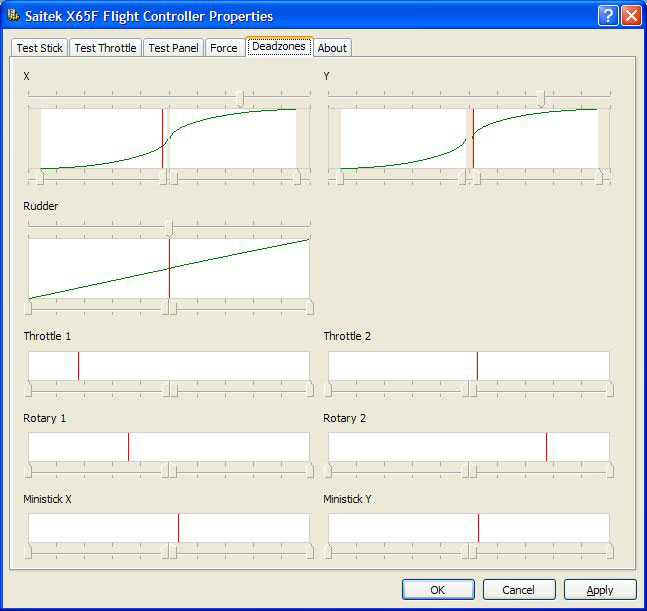
Task: Click Throttle 2 left outer deadzone thumb
Action: click(328, 389)
